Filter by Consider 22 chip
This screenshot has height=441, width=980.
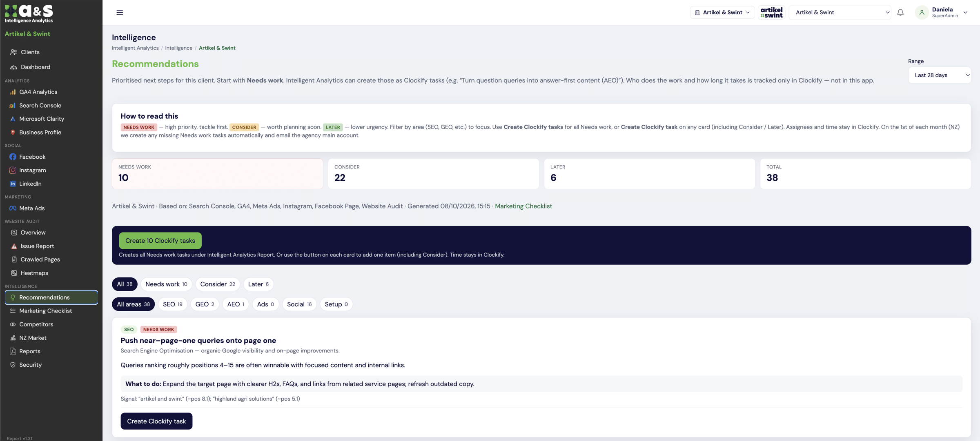[217, 284]
